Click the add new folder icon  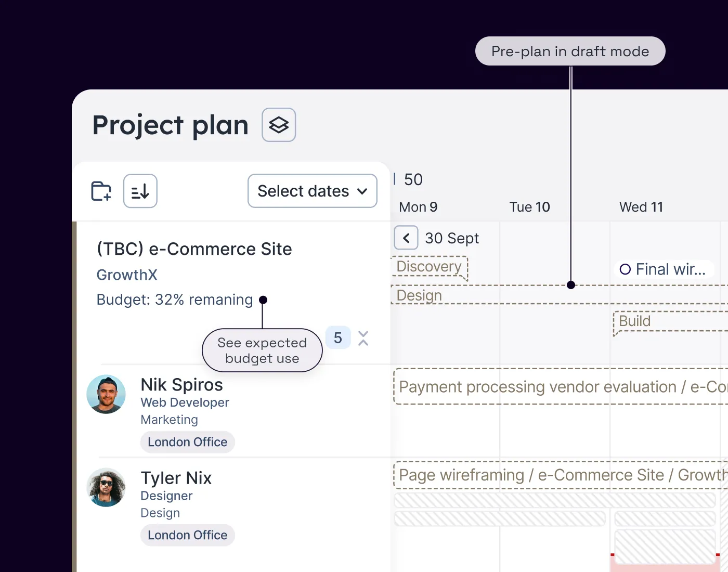click(101, 191)
